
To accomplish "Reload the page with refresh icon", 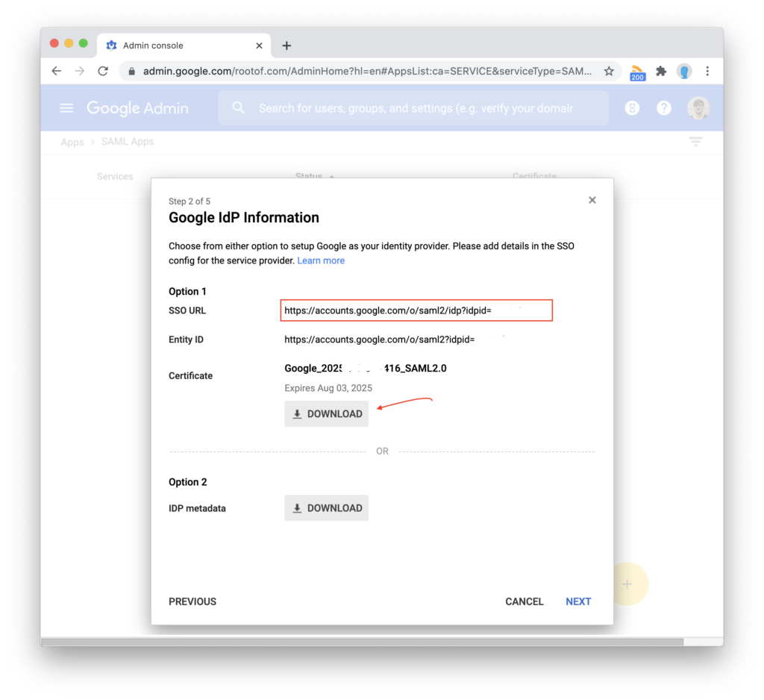I will pyautogui.click(x=103, y=71).
